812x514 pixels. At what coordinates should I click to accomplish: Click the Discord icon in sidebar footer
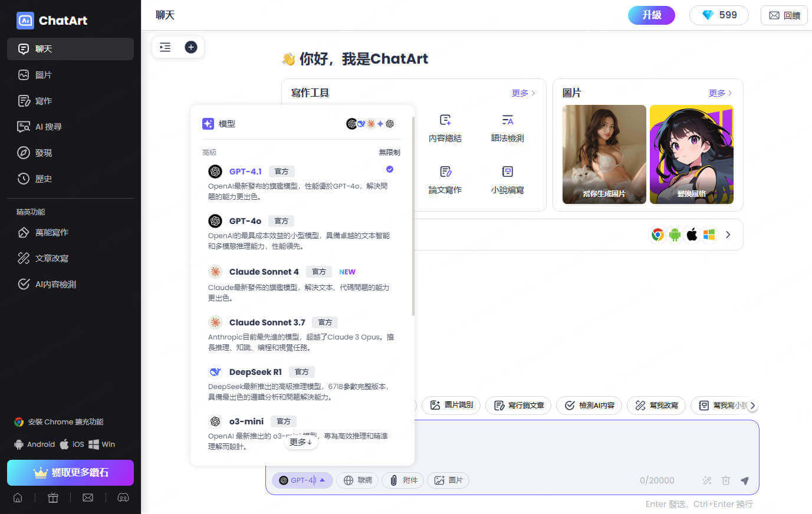click(123, 497)
